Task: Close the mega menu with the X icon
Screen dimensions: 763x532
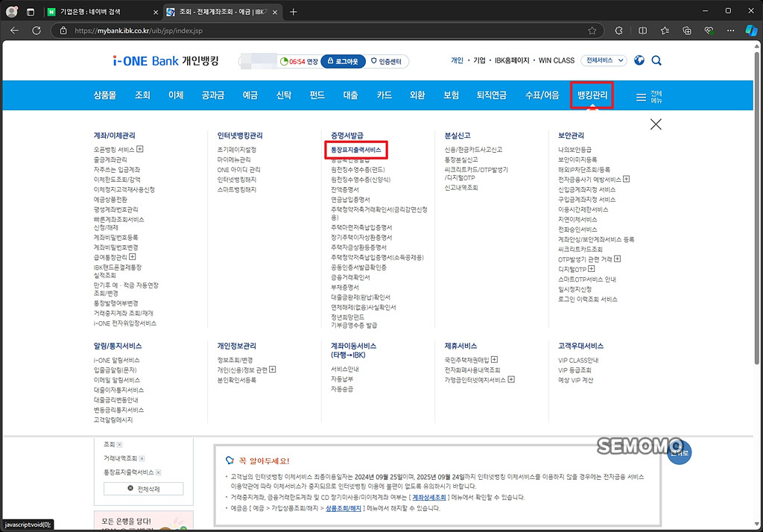Action: 656,124
